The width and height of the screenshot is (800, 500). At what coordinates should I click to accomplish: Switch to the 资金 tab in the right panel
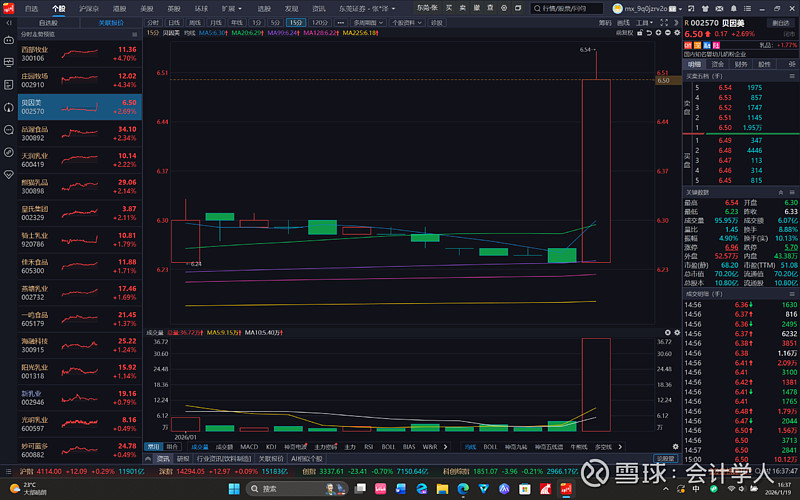coord(718,64)
